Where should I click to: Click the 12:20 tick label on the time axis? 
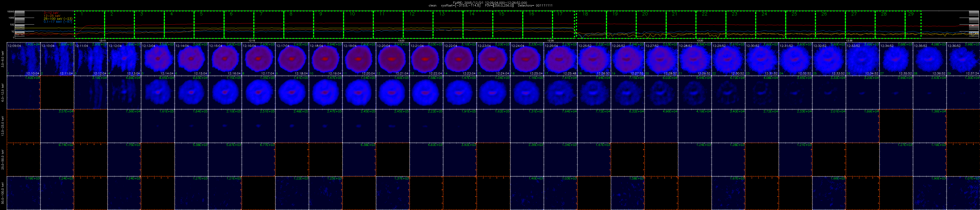[401, 40]
